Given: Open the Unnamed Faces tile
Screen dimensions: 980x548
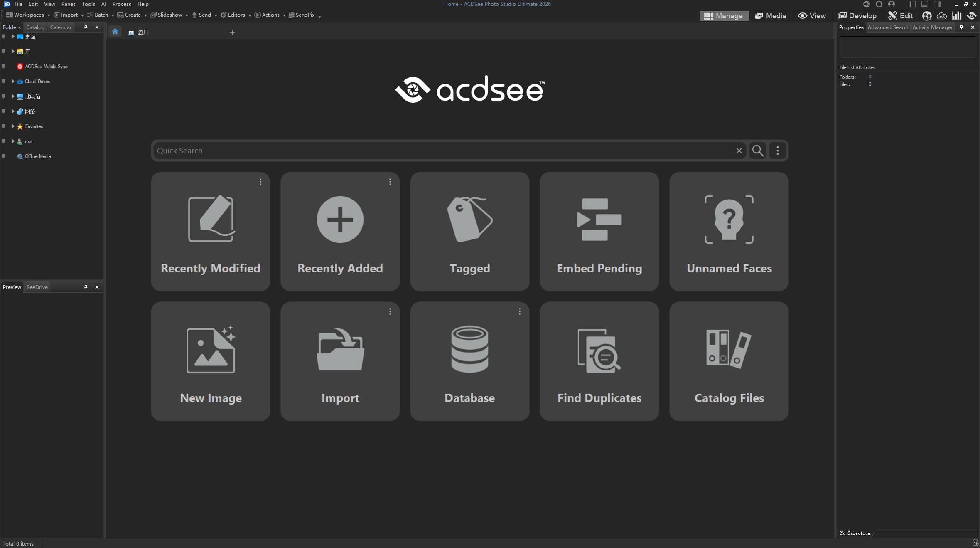Looking at the screenshot, I should coord(729,232).
